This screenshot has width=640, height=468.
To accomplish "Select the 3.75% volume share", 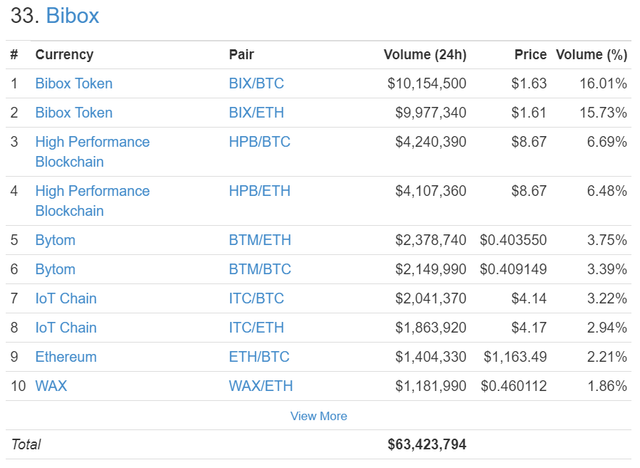I will tap(607, 240).
